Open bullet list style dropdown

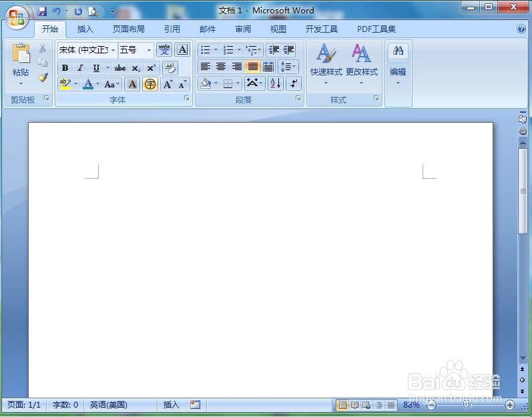pyautogui.click(x=216, y=50)
